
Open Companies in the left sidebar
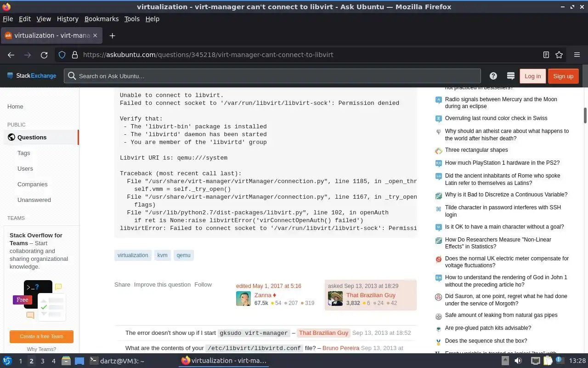33,184
